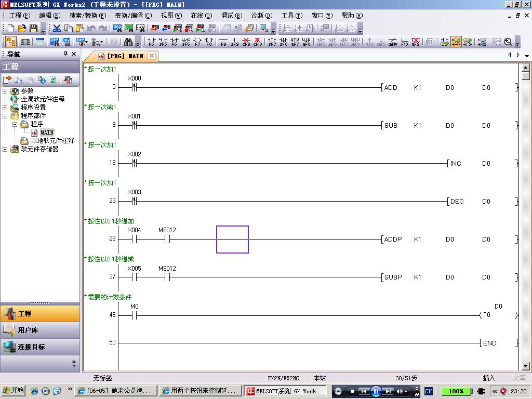The image size is (532, 399).
Task: Open the 在线 menu
Action: coord(201,16)
